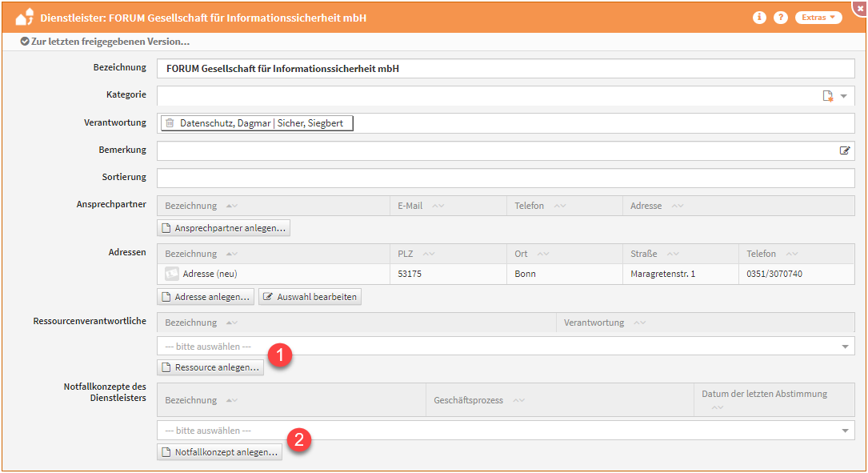Click trash icon in Verantwortung field
Screen dimensions: 868x473
point(170,123)
